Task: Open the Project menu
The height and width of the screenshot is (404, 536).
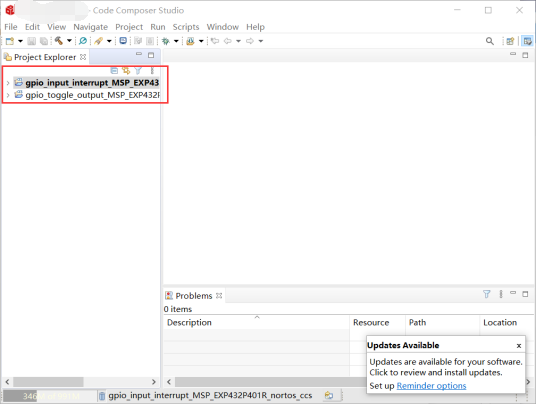Action: pos(129,27)
